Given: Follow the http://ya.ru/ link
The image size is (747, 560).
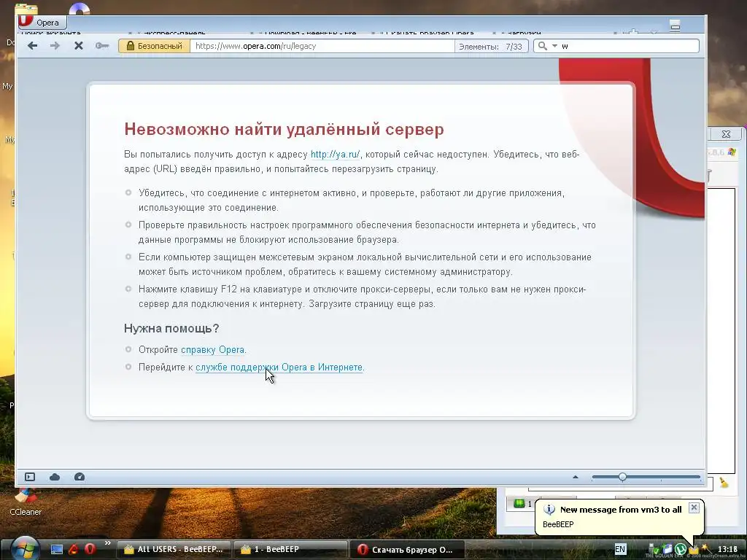Looking at the screenshot, I should coord(336,155).
